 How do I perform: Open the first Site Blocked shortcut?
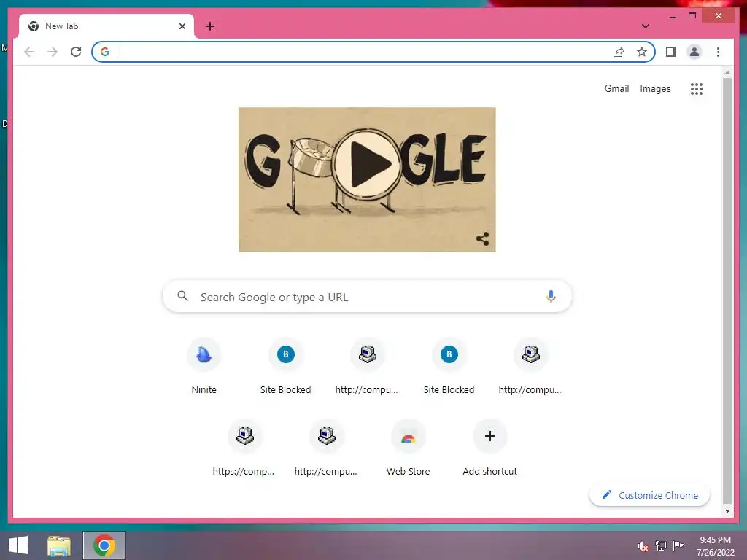[285, 367]
